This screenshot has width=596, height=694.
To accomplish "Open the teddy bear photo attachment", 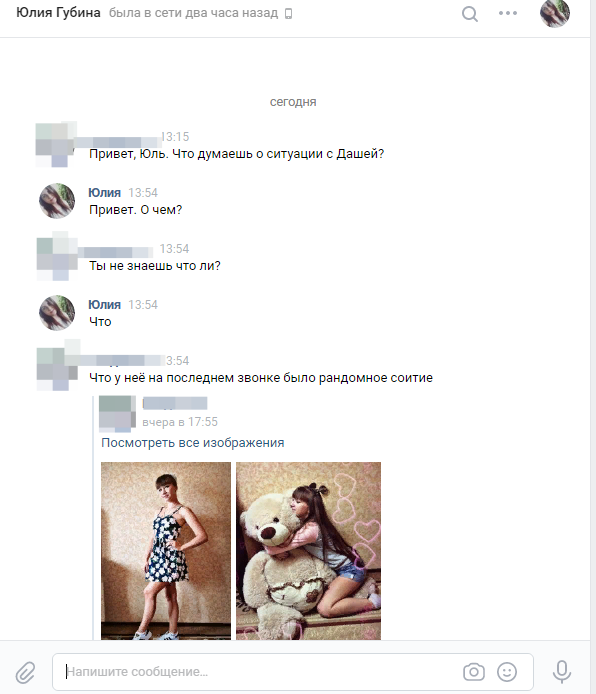I will (308, 551).
